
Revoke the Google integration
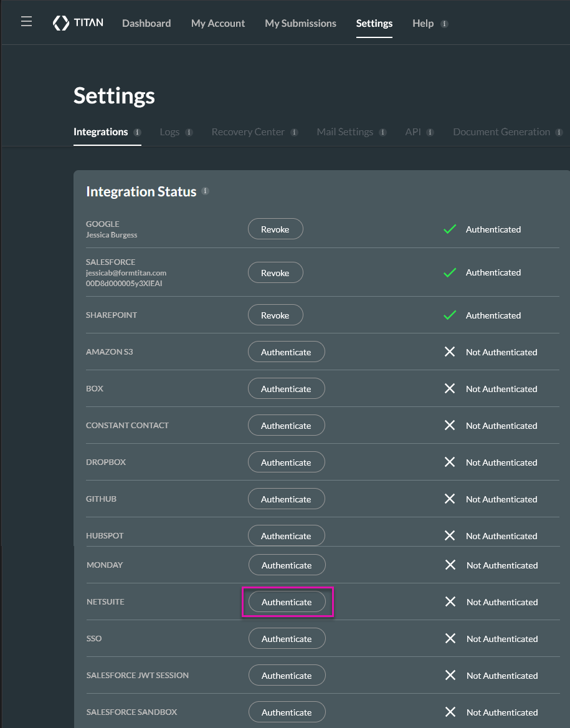275,229
